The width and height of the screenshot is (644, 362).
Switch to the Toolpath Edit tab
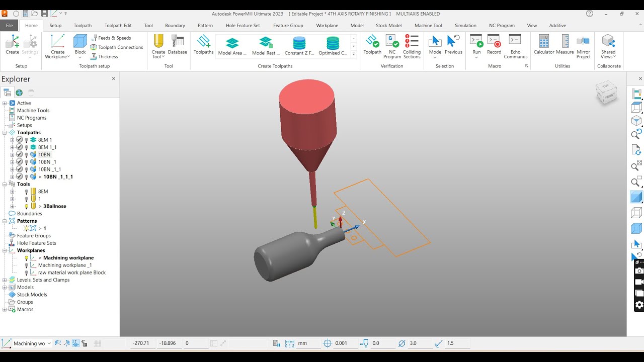118,26
